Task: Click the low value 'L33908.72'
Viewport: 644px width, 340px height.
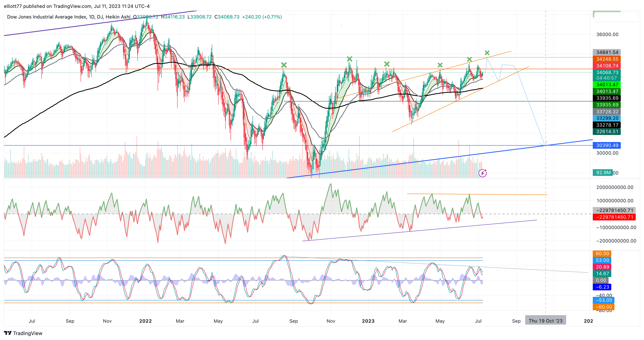Action: (199, 17)
